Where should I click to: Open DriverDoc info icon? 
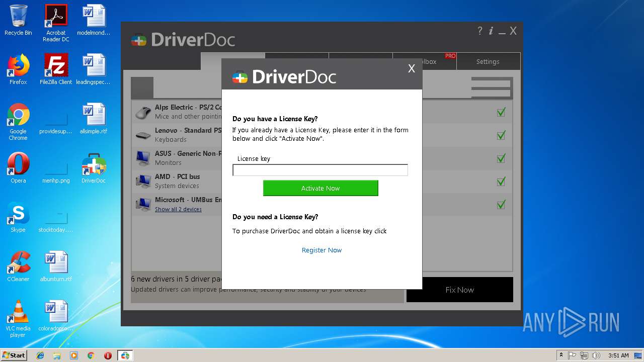(491, 31)
